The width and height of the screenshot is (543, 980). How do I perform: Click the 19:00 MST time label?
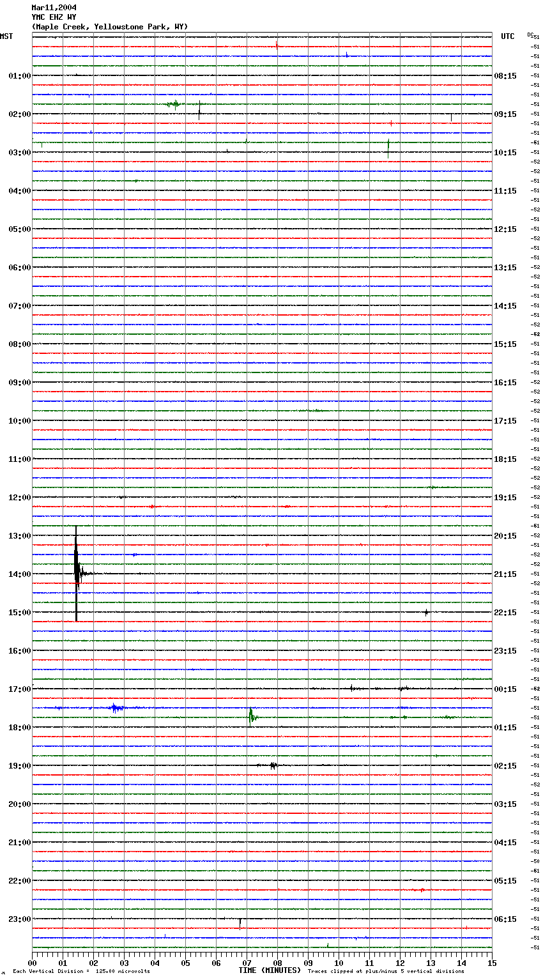(x=20, y=766)
